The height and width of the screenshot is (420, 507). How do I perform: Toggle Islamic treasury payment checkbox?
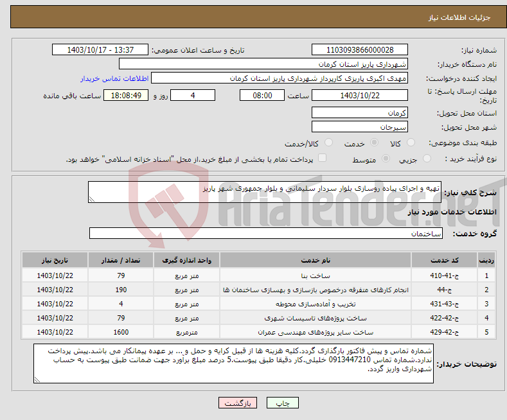[x=322, y=158]
